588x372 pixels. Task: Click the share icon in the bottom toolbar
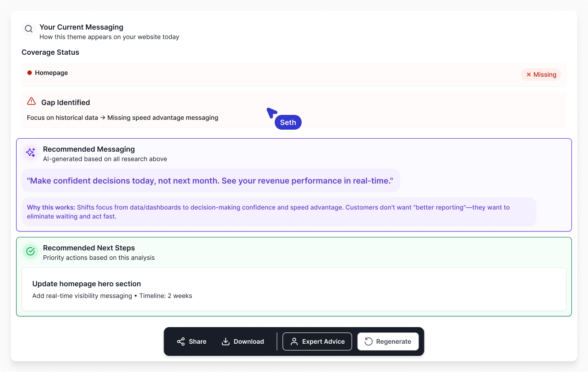[181, 341]
